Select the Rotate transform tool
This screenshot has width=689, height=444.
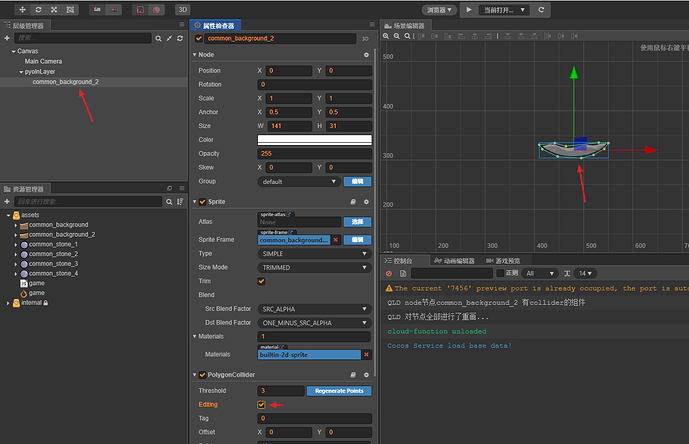click(40, 9)
